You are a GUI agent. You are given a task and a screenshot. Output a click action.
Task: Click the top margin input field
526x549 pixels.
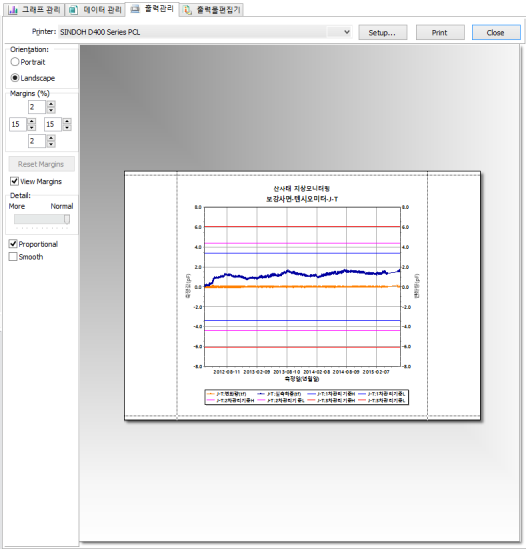(37, 107)
